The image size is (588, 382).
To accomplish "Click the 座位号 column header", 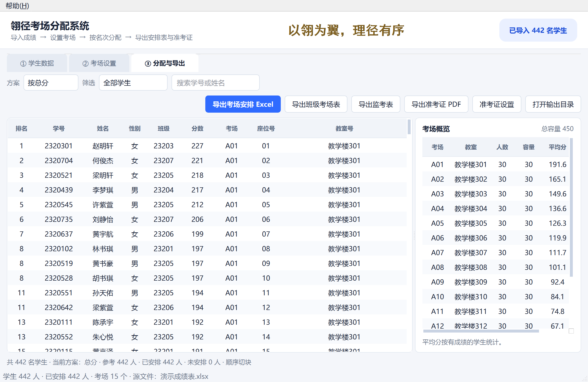I will tap(266, 128).
